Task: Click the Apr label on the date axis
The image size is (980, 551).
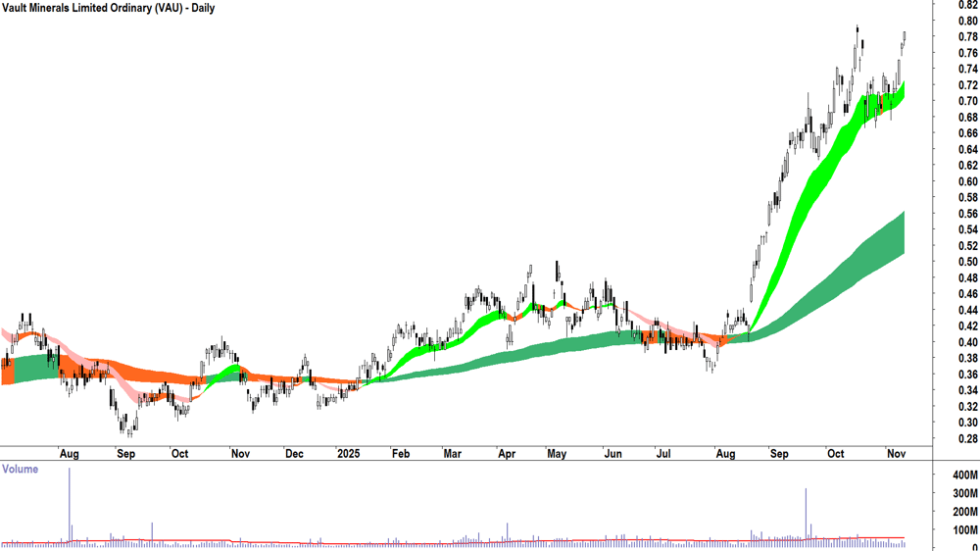Action: [x=507, y=453]
